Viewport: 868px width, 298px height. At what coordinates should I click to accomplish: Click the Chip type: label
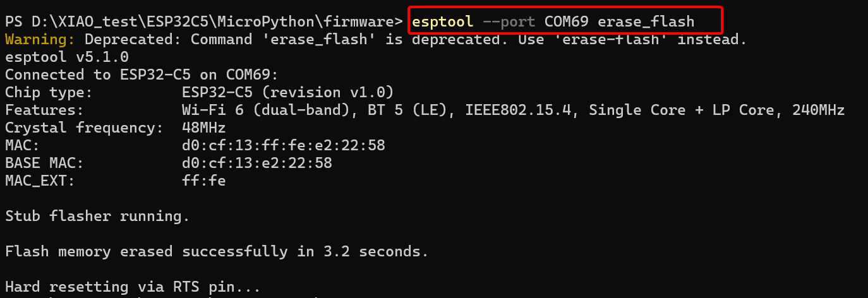click(x=49, y=92)
